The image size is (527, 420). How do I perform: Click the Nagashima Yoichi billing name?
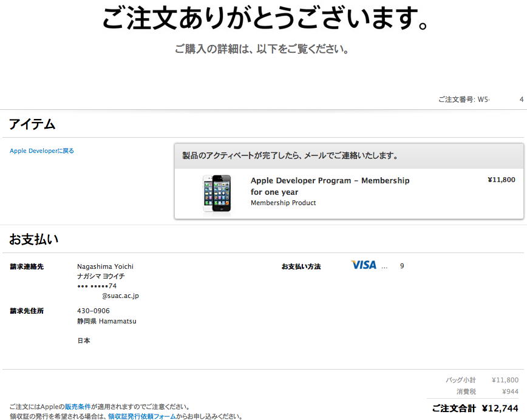pyautogui.click(x=105, y=266)
